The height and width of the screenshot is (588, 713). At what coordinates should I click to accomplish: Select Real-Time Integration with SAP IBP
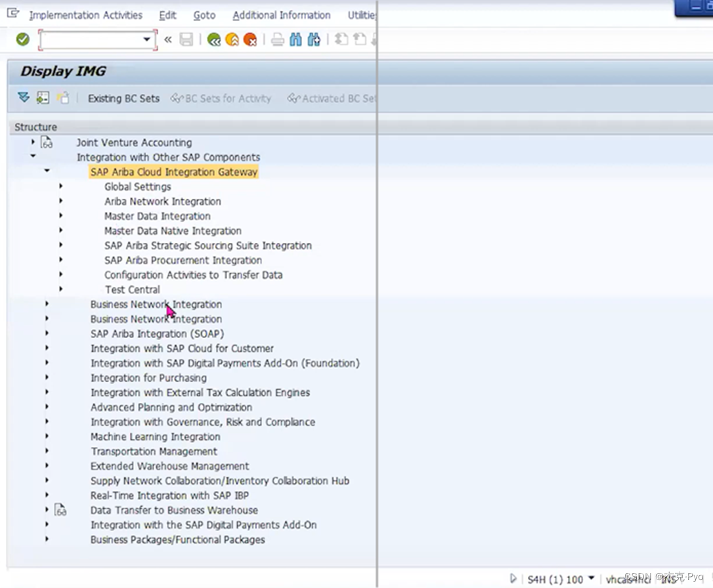tap(169, 495)
